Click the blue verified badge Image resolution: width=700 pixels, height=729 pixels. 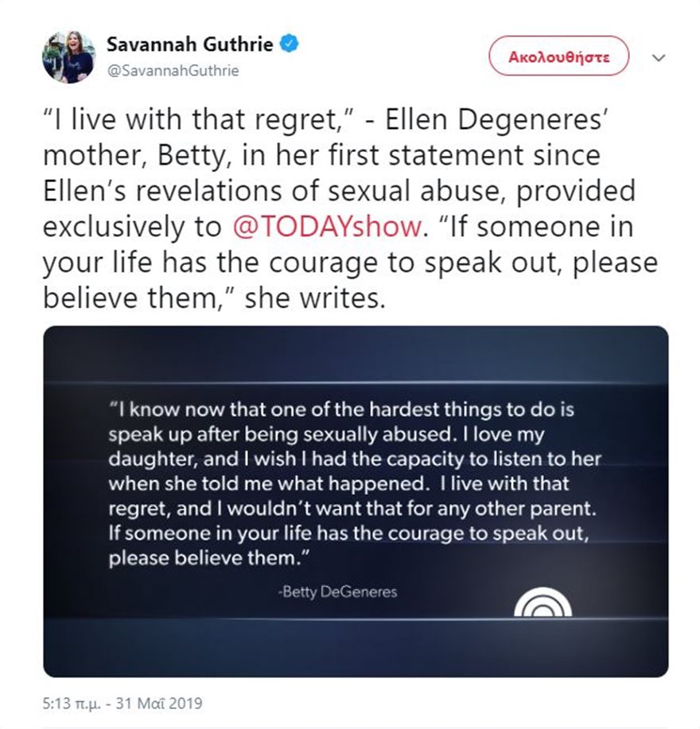[x=288, y=45]
